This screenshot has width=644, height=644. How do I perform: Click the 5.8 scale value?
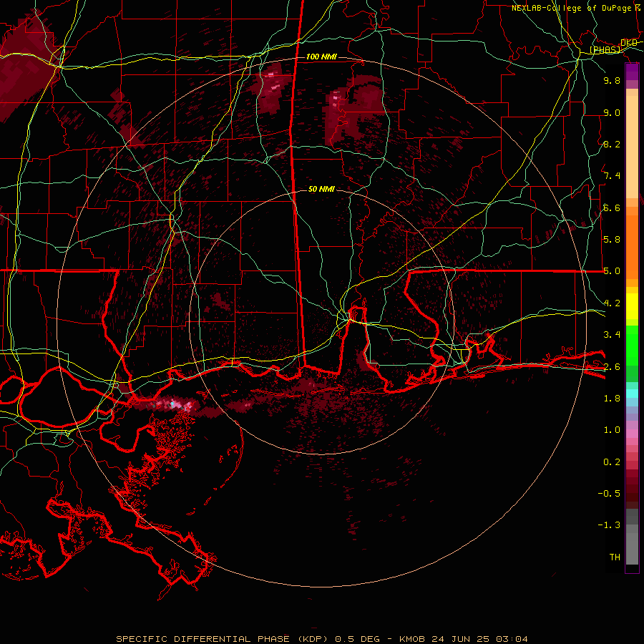coord(612,240)
